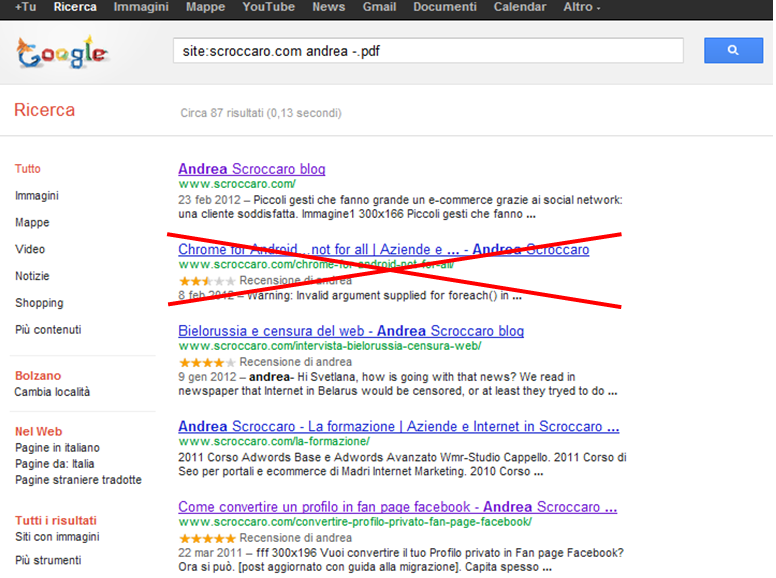The height and width of the screenshot is (578, 776).
Task: Open Documenti in the top bar
Action: pos(445,7)
